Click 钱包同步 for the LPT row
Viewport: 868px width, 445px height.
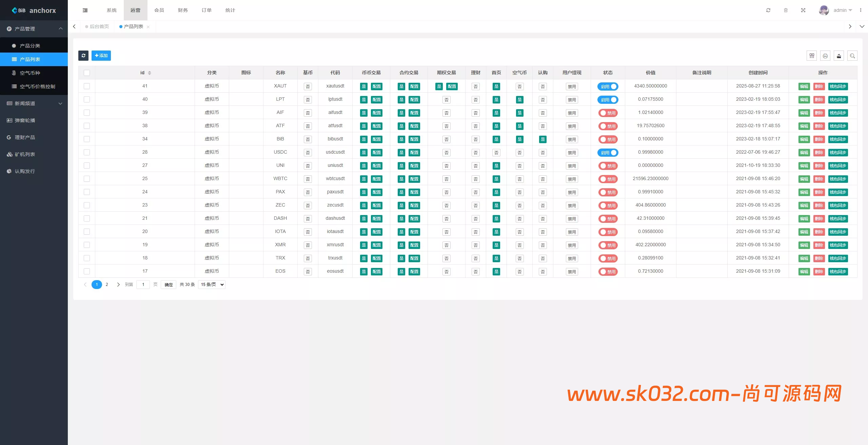tap(838, 100)
